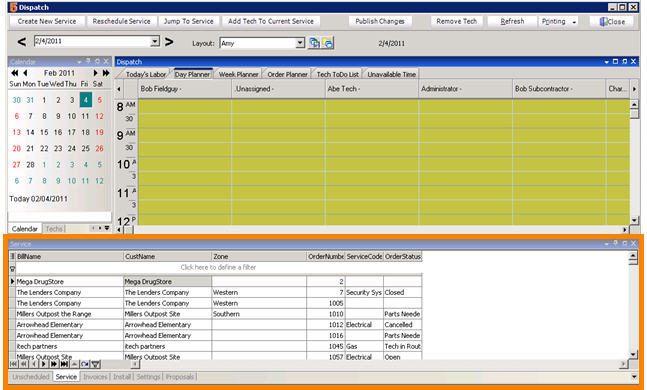647x390 pixels.
Task: Sort by the OrderNumber column header
Action: [x=326, y=256]
